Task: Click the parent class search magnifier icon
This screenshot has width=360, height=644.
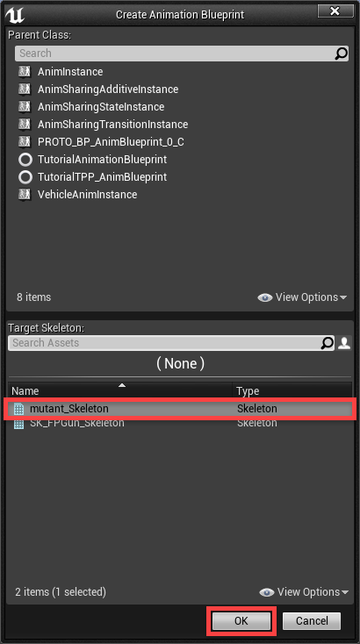Action: [x=341, y=54]
